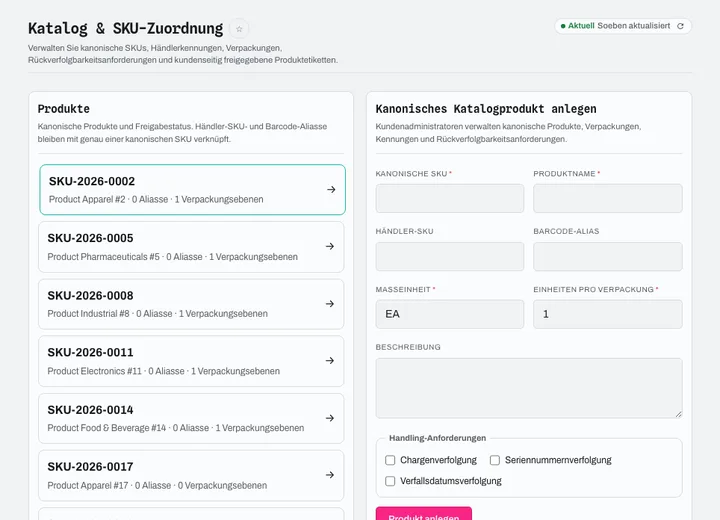This screenshot has height=520, width=720.
Task: Select the SKU-2026-0005 product title
Action: (x=90, y=238)
